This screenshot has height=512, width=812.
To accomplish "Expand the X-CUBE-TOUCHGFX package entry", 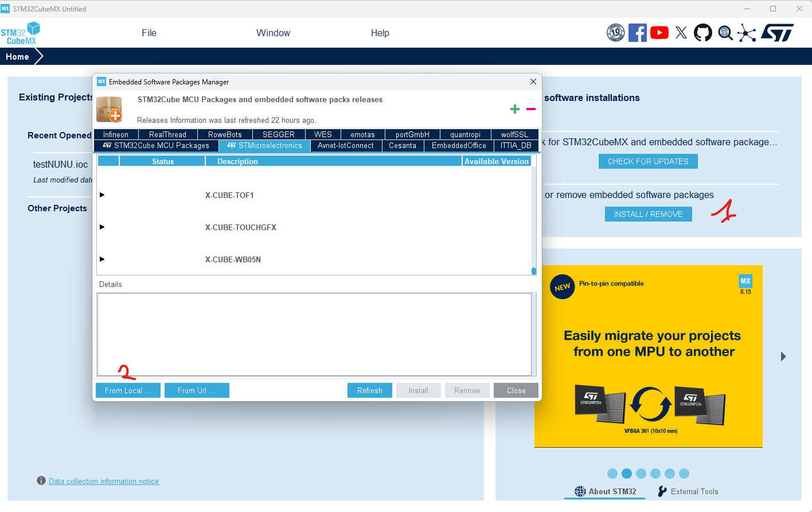I will 102,227.
